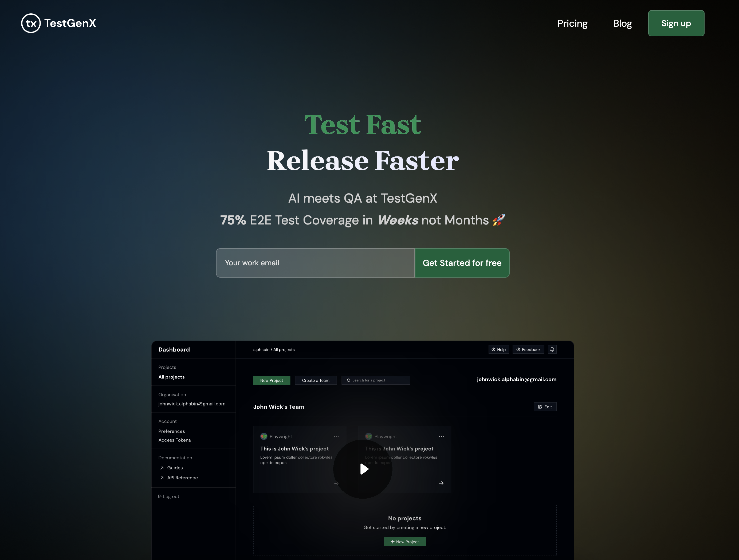Select All projects in sidebar
Viewport: 739px width, 560px height.
(x=171, y=377)
